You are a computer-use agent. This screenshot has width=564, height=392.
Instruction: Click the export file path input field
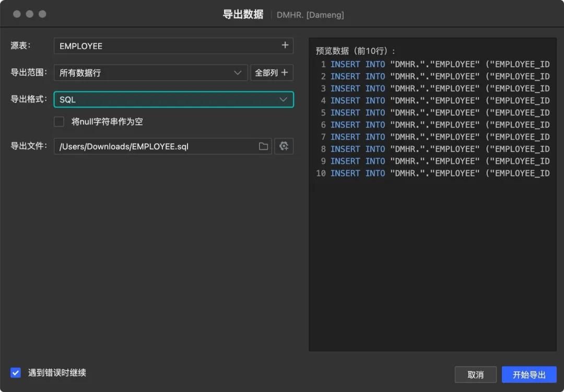pyautogui.click(x=162, y=146)
